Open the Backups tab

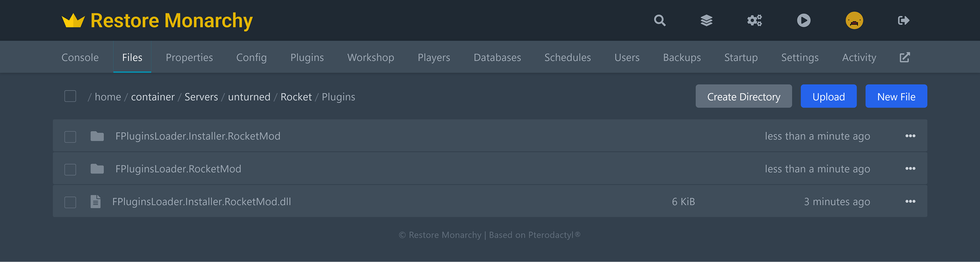pyautogui.click(x=682, y=57)
